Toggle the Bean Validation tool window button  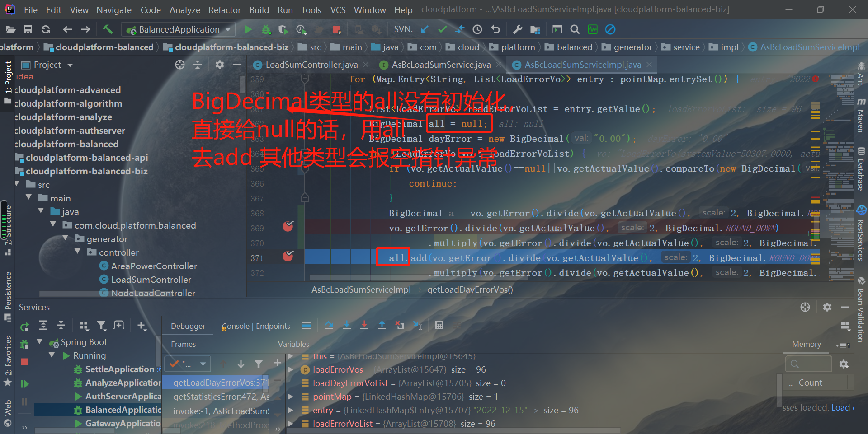(x=861, y=310)
